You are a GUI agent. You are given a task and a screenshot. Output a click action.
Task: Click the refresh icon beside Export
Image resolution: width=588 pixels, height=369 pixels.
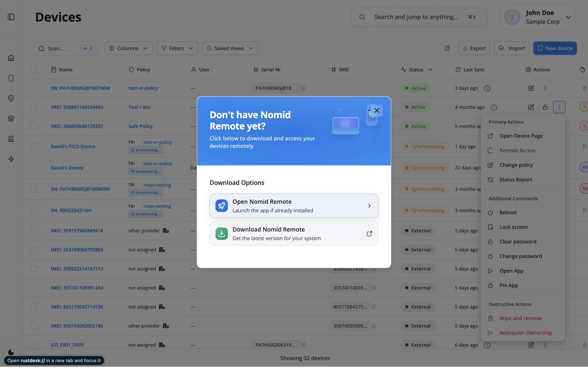pos(447,48)
